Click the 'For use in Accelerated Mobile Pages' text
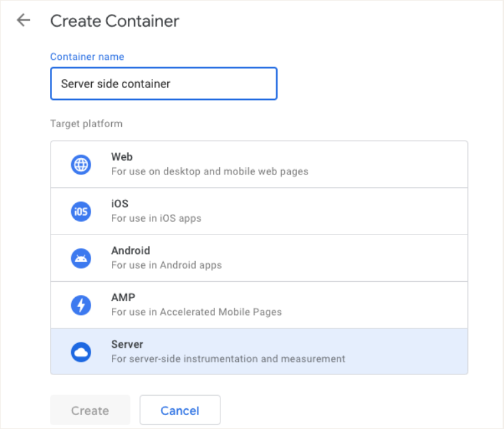504x429 pixels. (x=196, y=312)
